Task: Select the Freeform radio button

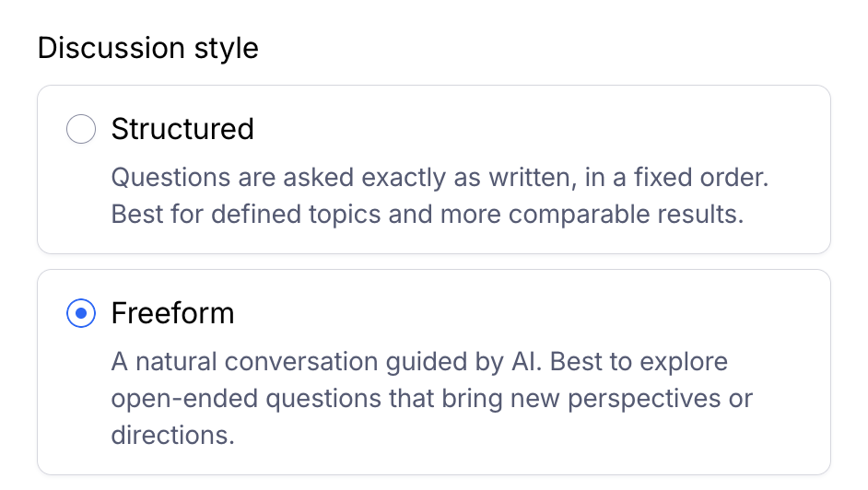Action: 81,314
